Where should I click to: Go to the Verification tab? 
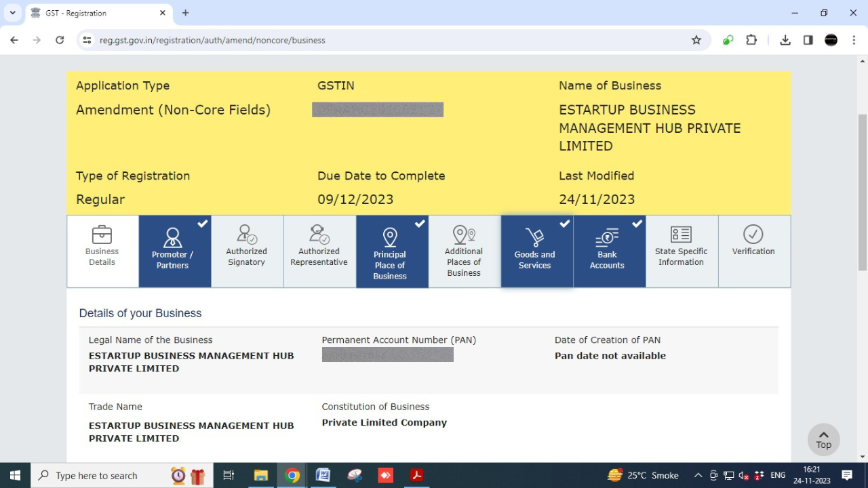click(754, 251)
